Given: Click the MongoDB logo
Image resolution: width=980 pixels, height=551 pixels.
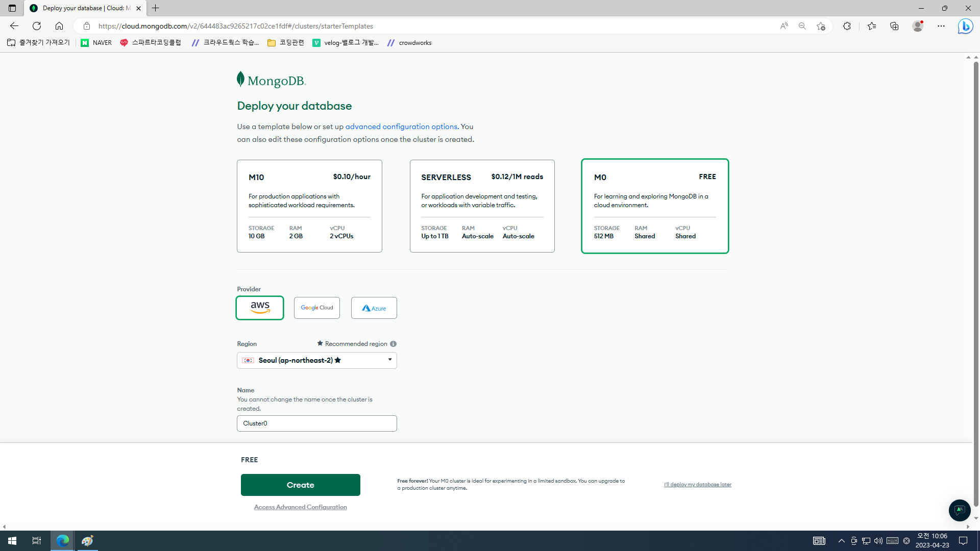Looking at the screenshot, I should click(271, 80).
